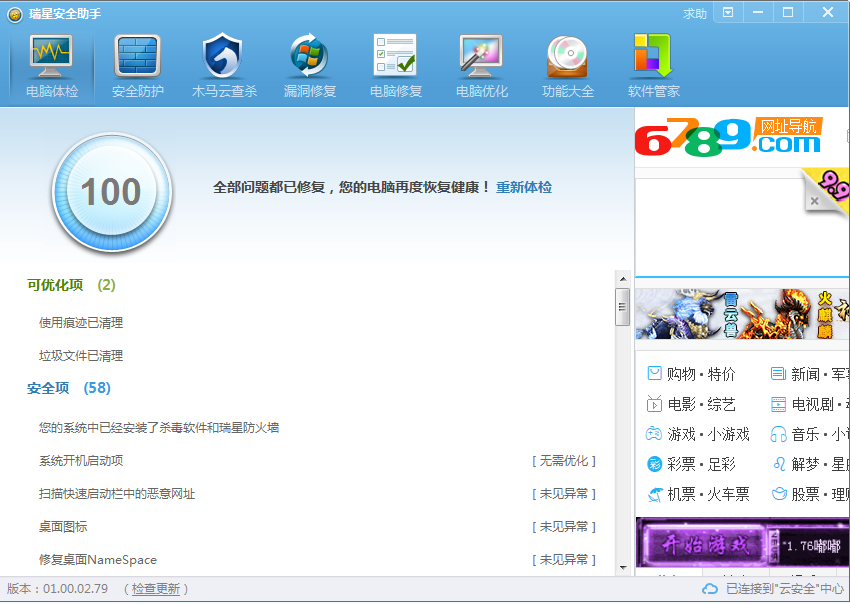This screenshot has height=604, width=850.
Task: Click the scrollbar up arrow of the results list
Action: (623, 279)
